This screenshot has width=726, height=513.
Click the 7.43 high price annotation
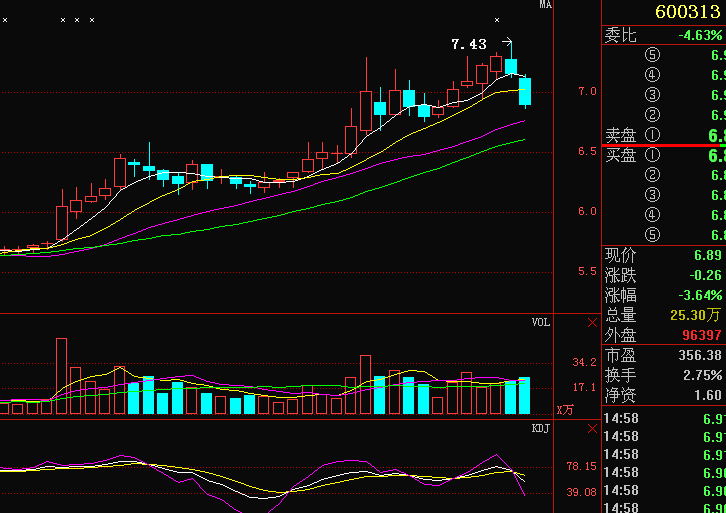pos(469,44)
